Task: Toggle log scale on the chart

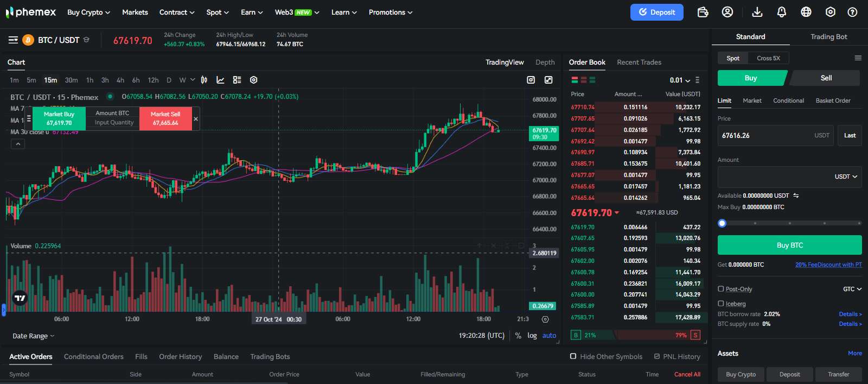Action: coord(532,336)
